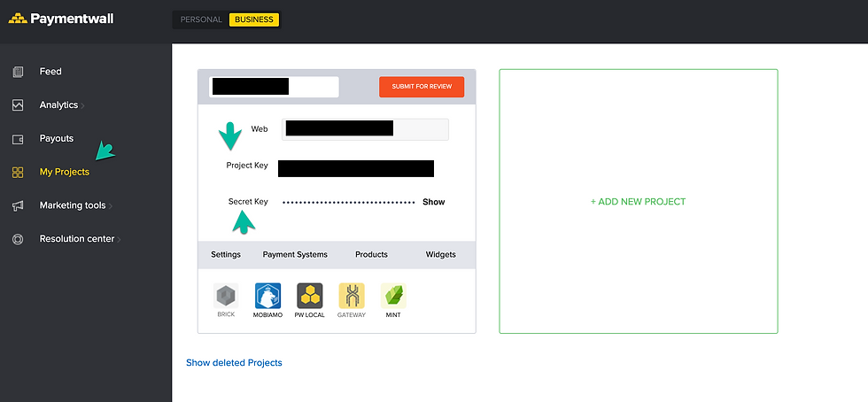Open the project Settings tab
Image resolution: width=868 pixels, height=402 pixels.
click(226, 255)
